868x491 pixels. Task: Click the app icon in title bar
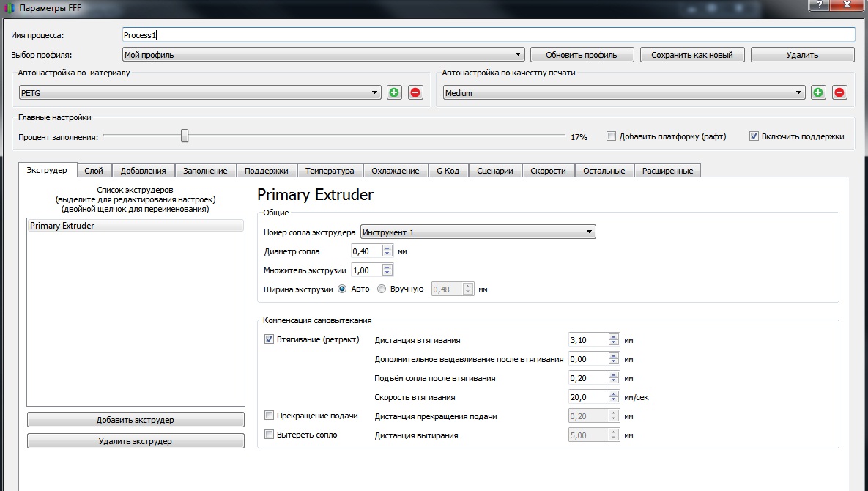tap(9, 8)
